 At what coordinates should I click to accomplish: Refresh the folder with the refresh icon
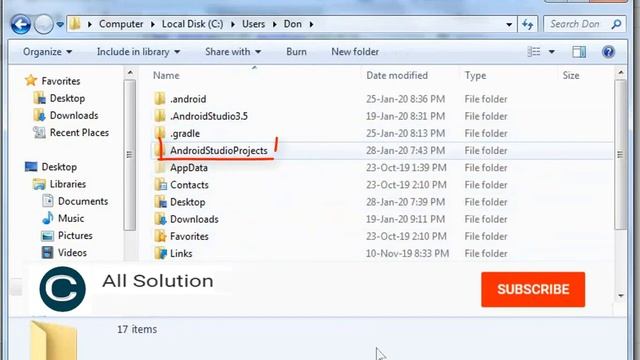click(x=527, y=24)
